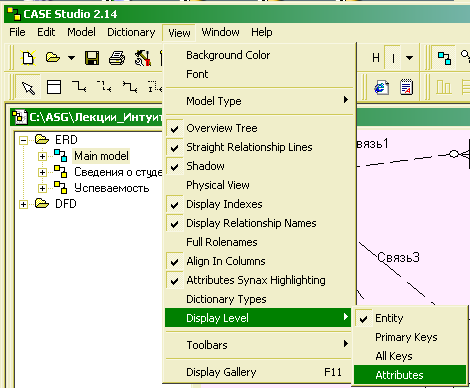Select Entity display level
Image resolution: width=470 pixels, height=388 pixels.
click(410, 318)
